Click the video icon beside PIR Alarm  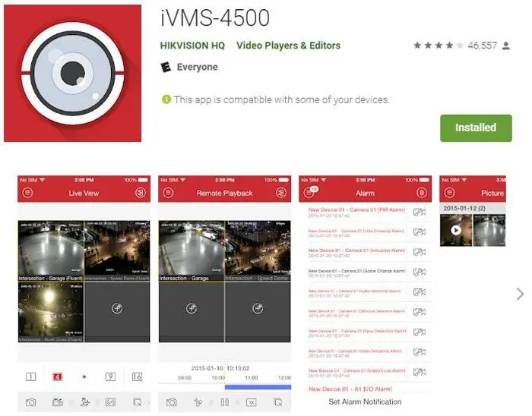click(420, 212)
